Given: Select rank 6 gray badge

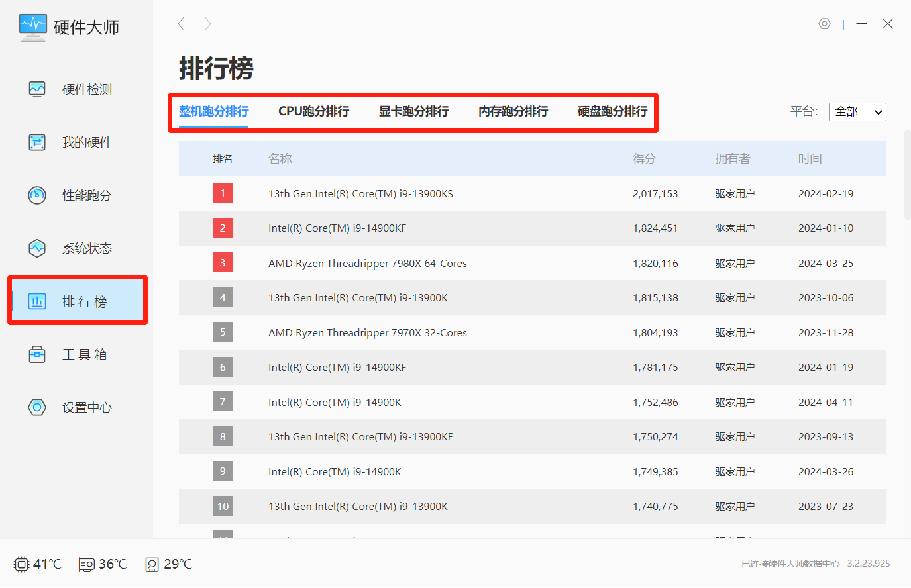Looking at the screenshot, I should 223,367.
